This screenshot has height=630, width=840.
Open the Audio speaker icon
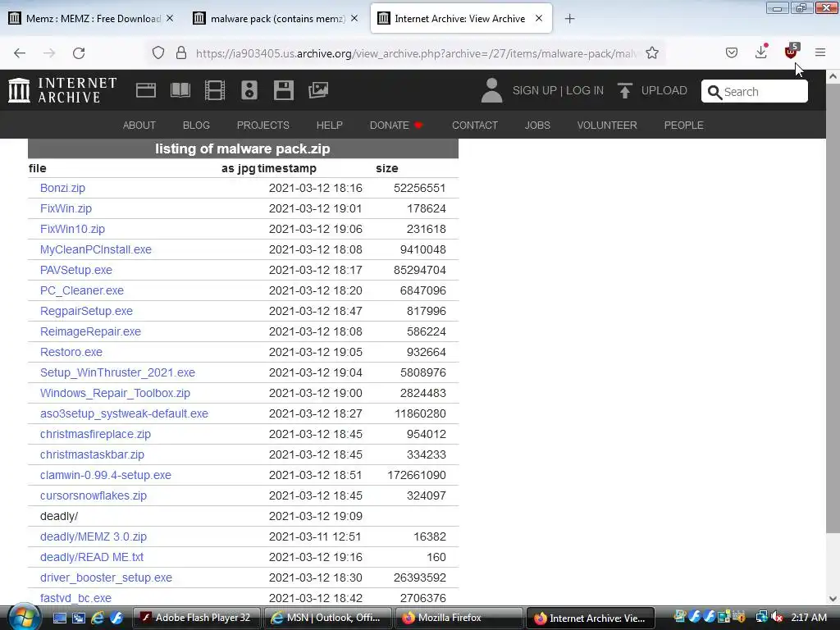[249, 90]
